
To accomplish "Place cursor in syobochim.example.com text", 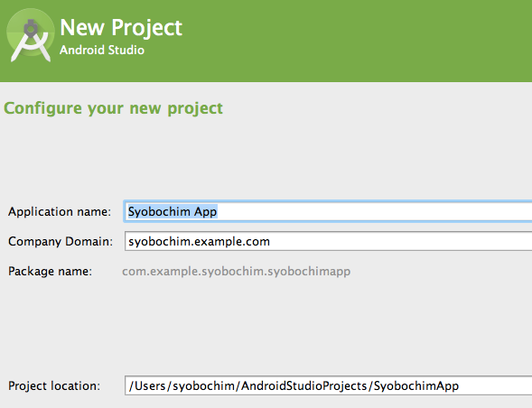I will tap(199, 242).
